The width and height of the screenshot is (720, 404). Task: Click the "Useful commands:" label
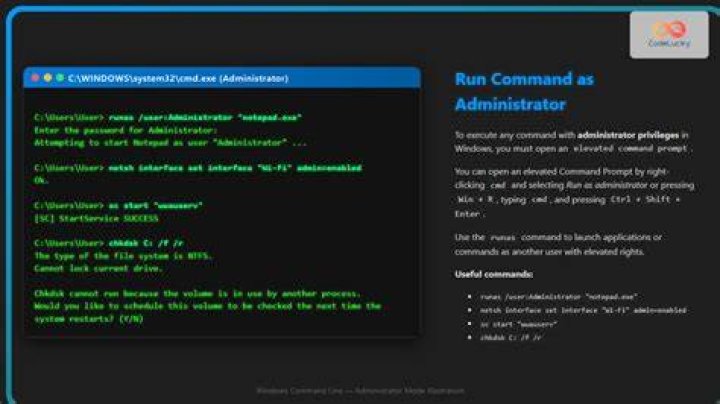[x=494, y=275]
